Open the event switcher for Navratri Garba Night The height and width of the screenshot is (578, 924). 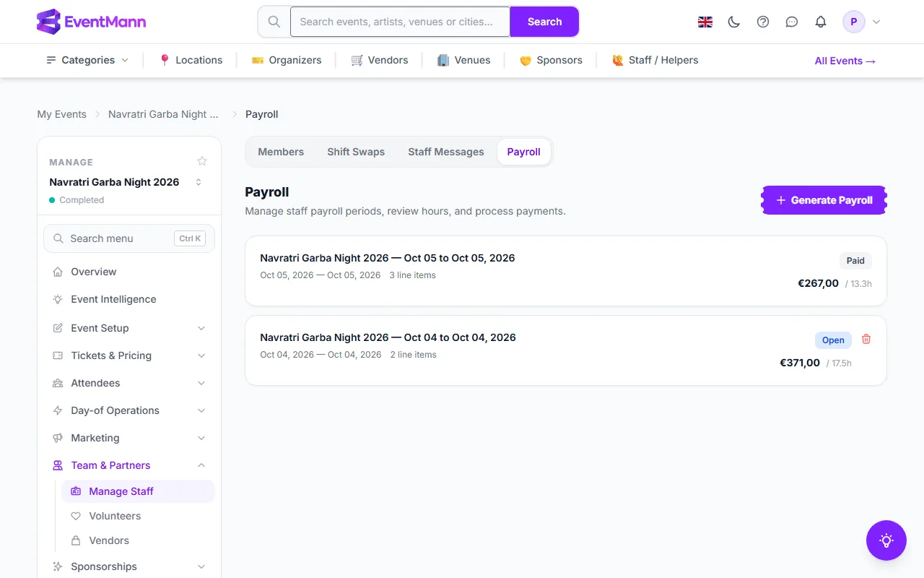point(199,182)
